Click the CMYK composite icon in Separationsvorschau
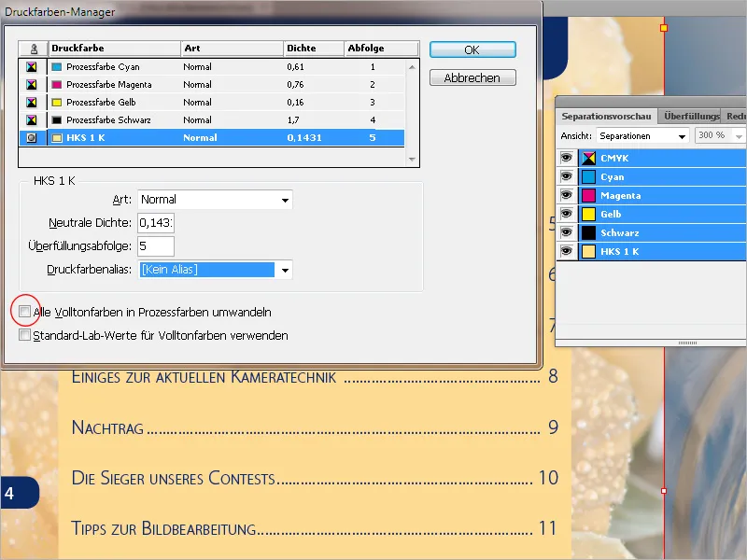747x560 pixels. tap(589, 158)
